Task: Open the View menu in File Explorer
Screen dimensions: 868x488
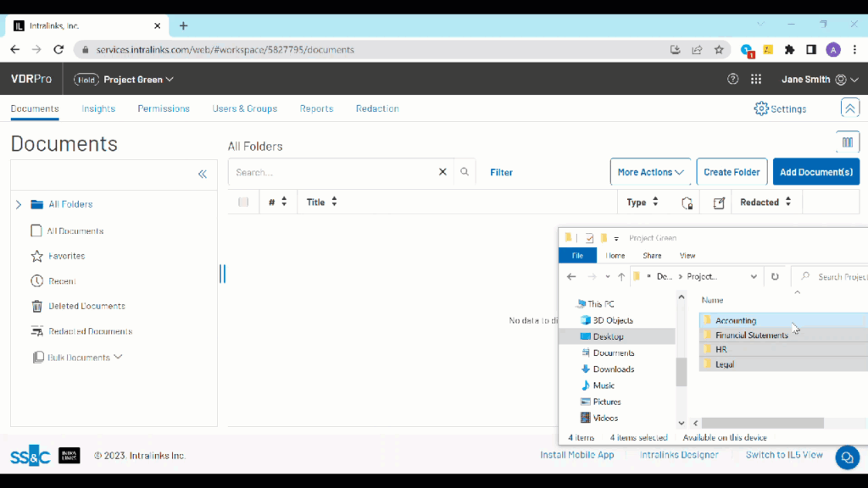Action: click(687, 254)
